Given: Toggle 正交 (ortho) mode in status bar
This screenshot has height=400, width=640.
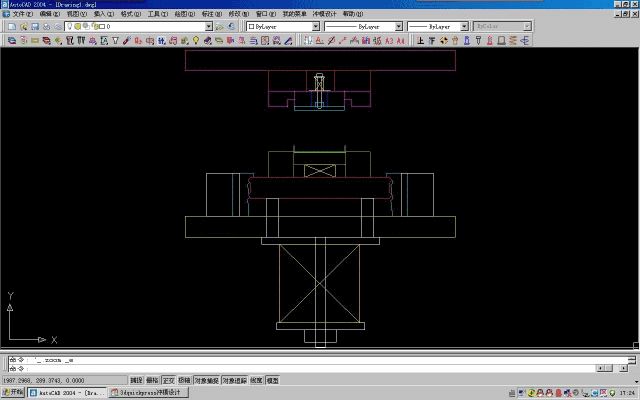Looking at the screenshot, I should tap(169, 381).
